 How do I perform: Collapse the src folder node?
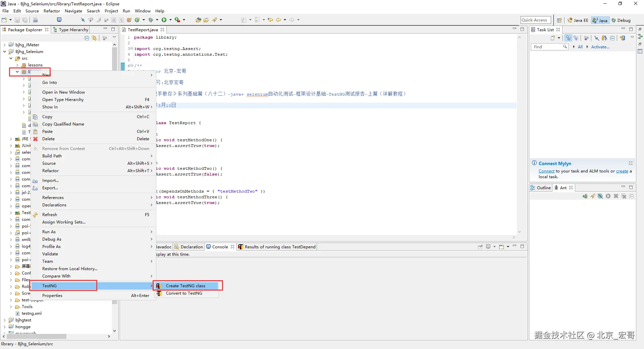11,58
